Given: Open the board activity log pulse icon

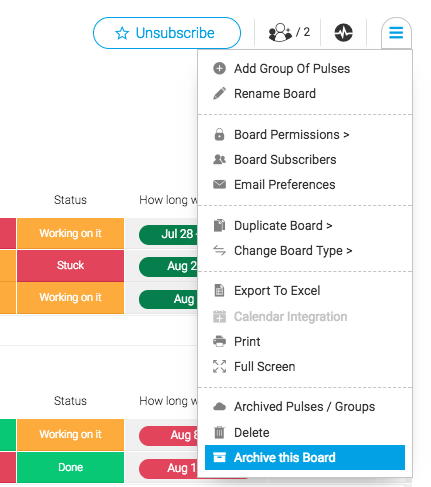Looking at the screenshot, I should point(343,33).
